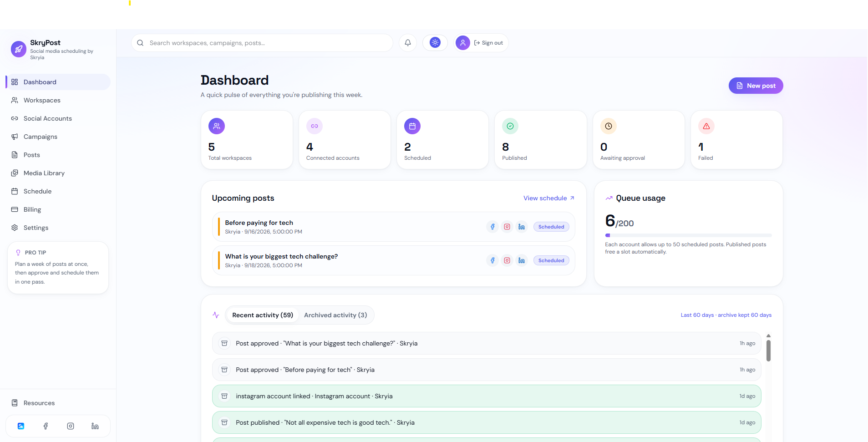Select the Dashboard sidebar item
This screenshot has height=442, width=868.
[58, 82]
